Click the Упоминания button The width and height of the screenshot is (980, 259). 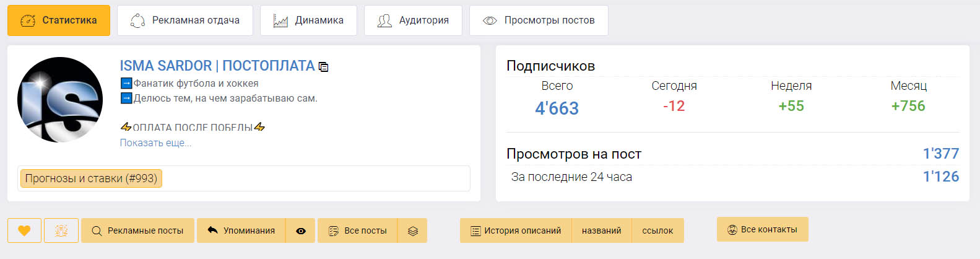[x=241, y=230]
